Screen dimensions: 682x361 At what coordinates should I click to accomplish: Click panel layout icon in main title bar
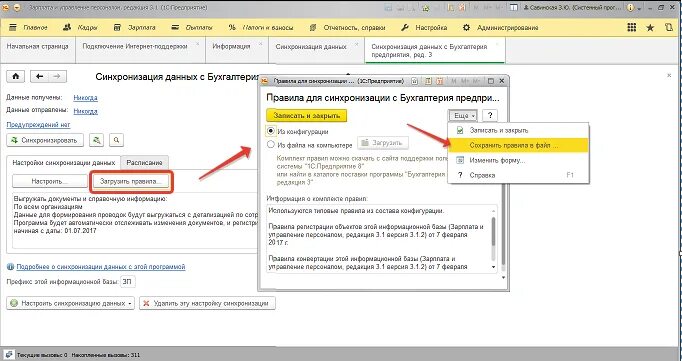(514, 7)
